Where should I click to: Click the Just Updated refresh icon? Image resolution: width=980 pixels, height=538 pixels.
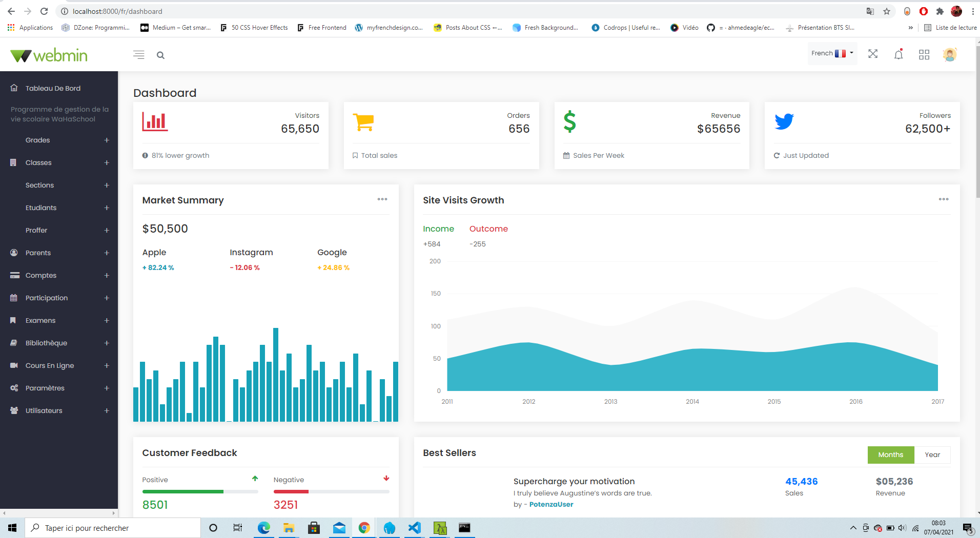point(777,156)
